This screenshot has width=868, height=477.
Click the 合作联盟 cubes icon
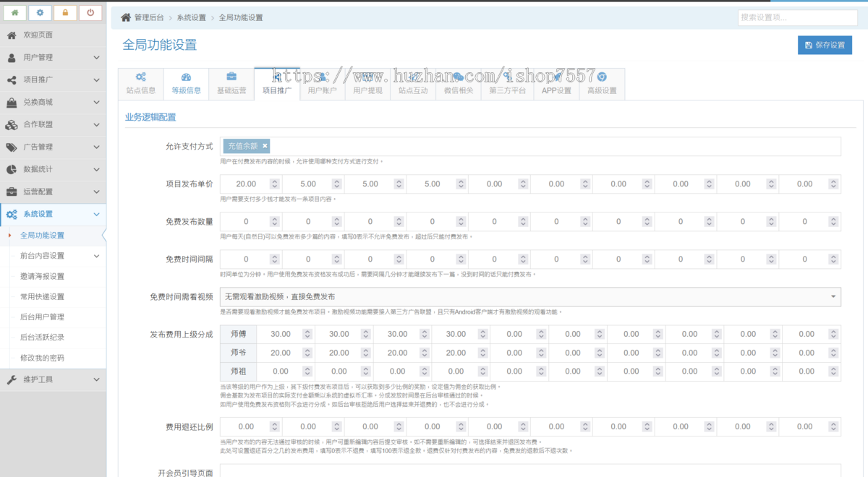pyautogui.click(x=12, y=124)
